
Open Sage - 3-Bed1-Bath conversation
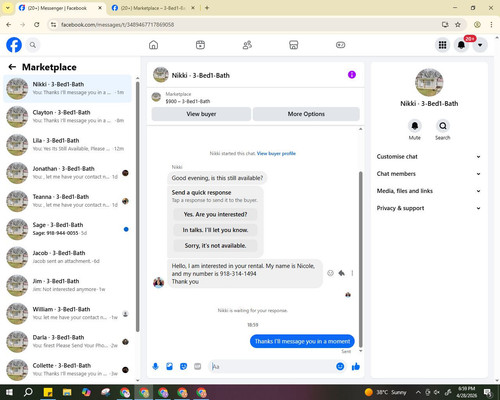coord(68,229)
